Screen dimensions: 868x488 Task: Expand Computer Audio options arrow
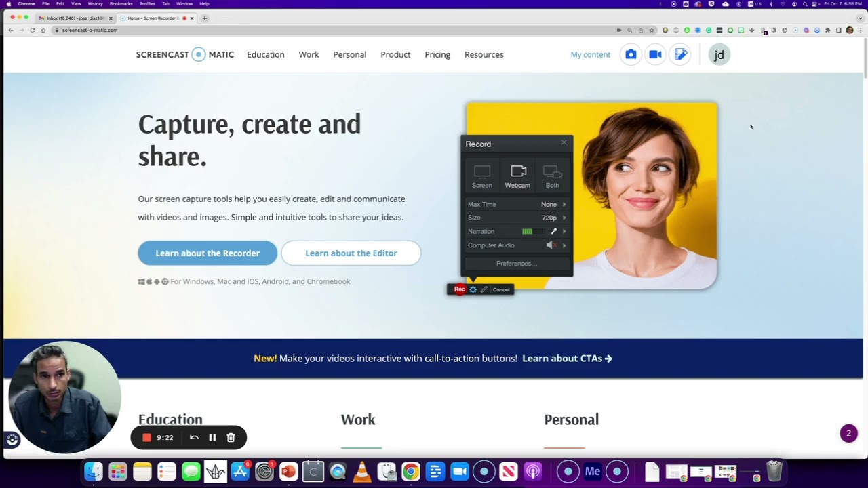point(564,245)
